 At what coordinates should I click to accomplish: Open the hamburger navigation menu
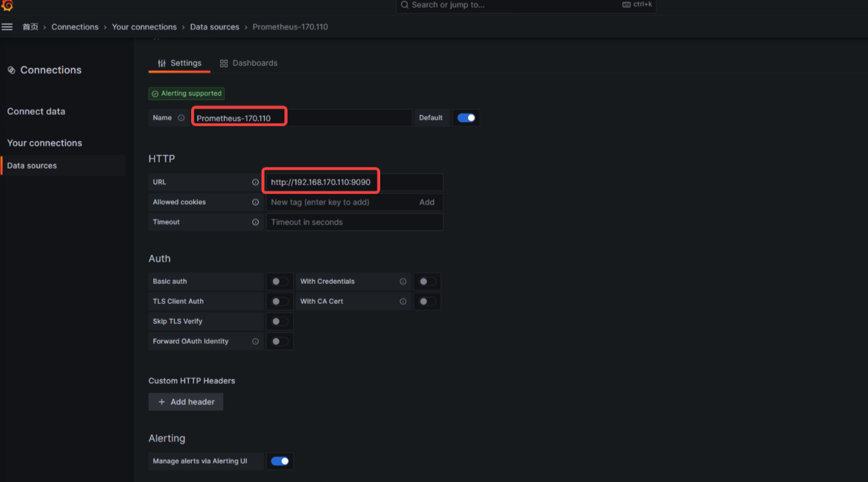point(8,27)
